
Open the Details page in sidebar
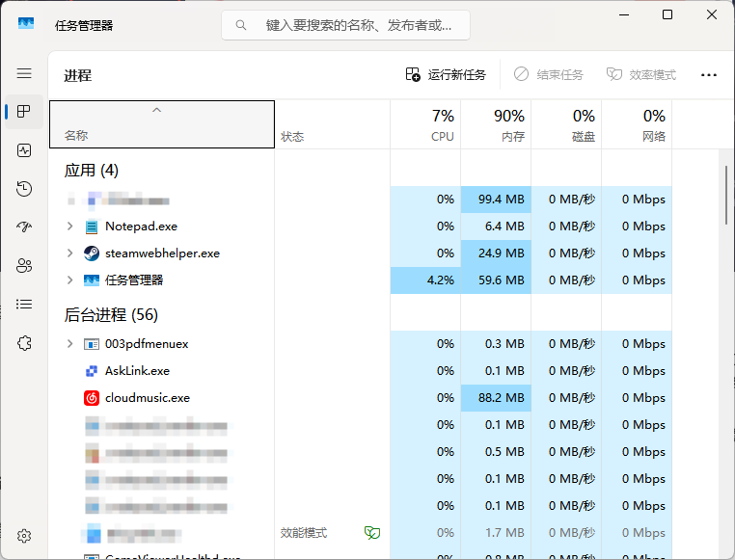(24, 305)
